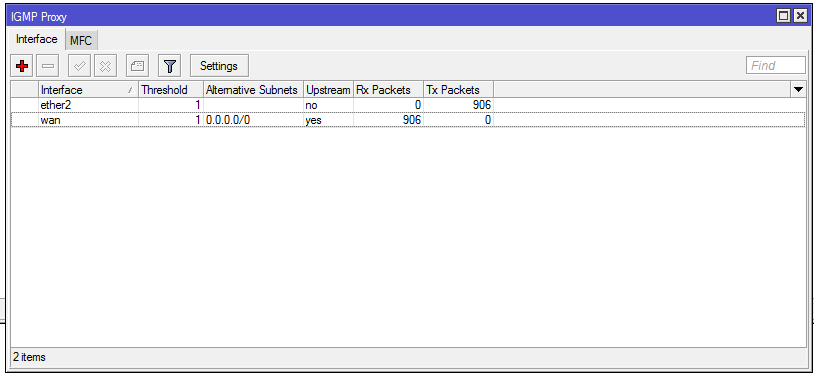Open IGMP Proxy Settings
Screen dimensions: 819x382
coord(219,66)
